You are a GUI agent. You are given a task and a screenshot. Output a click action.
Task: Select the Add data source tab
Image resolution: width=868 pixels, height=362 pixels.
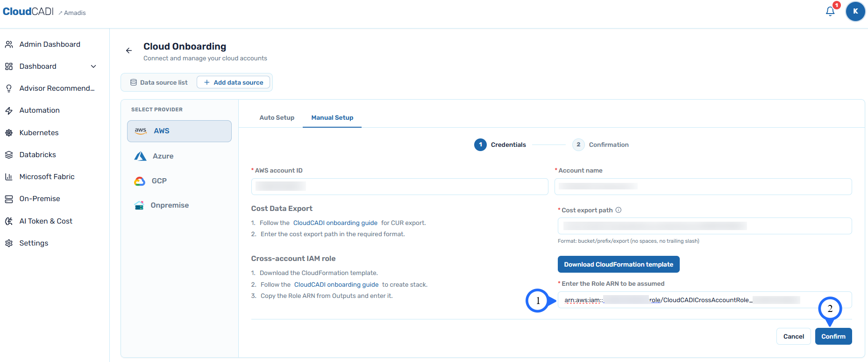(234, 82)
